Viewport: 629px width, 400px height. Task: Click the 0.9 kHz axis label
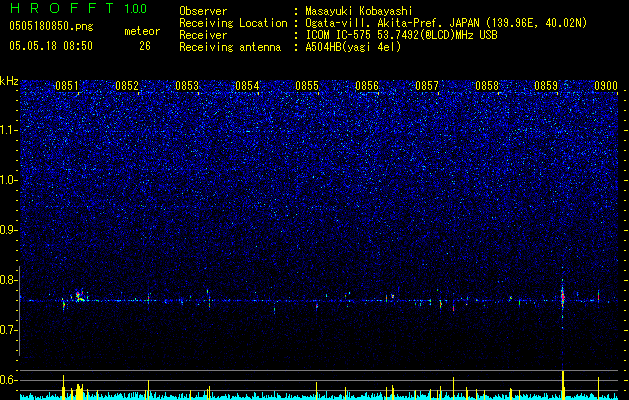click(x=8, y=230)
